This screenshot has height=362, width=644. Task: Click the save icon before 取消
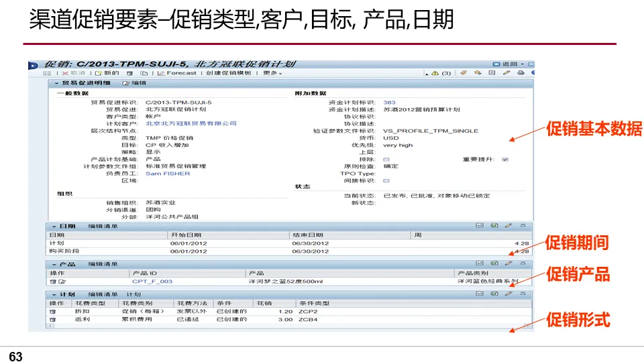(x=47, y=73)
